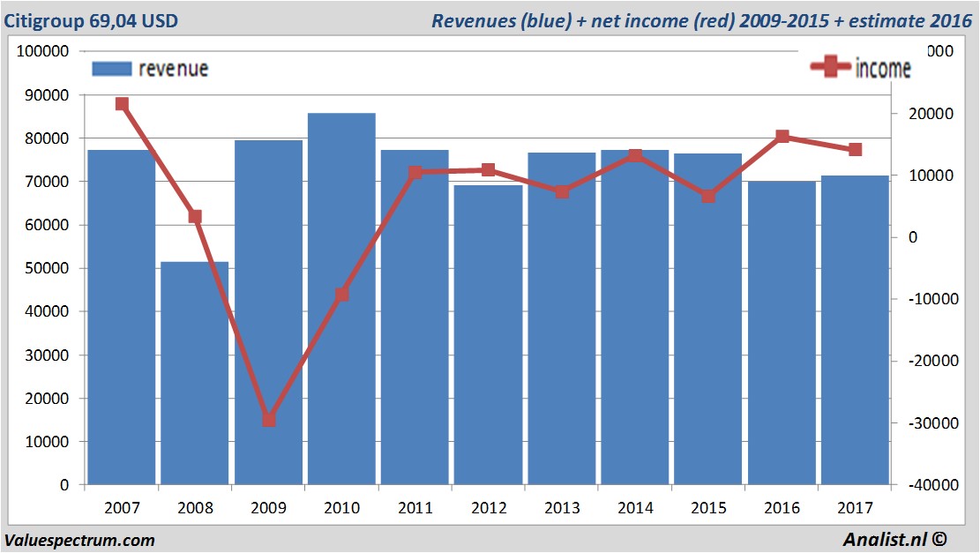Click the red income legend marker

tap(830, 66)
